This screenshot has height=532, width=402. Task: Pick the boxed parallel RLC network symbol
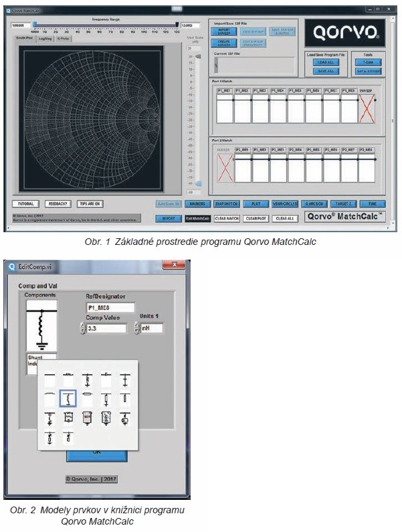tap(68, 418)
